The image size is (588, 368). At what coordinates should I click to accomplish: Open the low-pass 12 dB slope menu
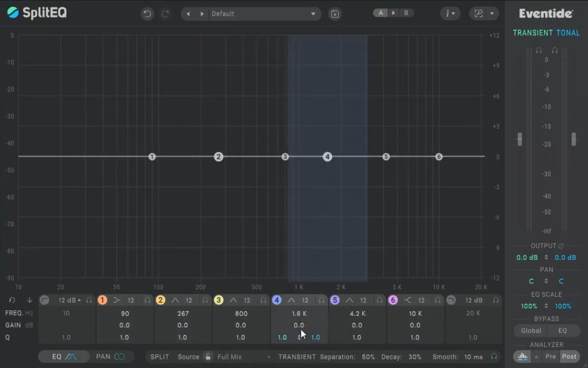(474, 300)
